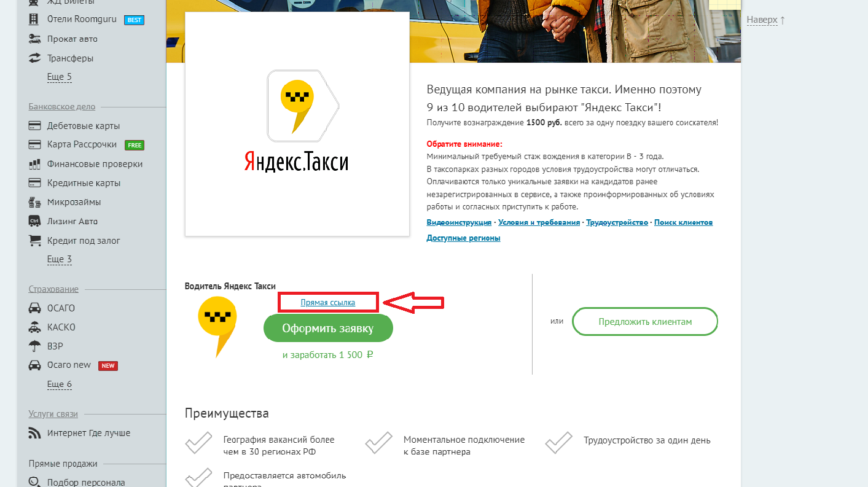Open the Микрозаймы menu item
Screen dimensions: 868x487
pyautogui.click(x=74, y=202)
